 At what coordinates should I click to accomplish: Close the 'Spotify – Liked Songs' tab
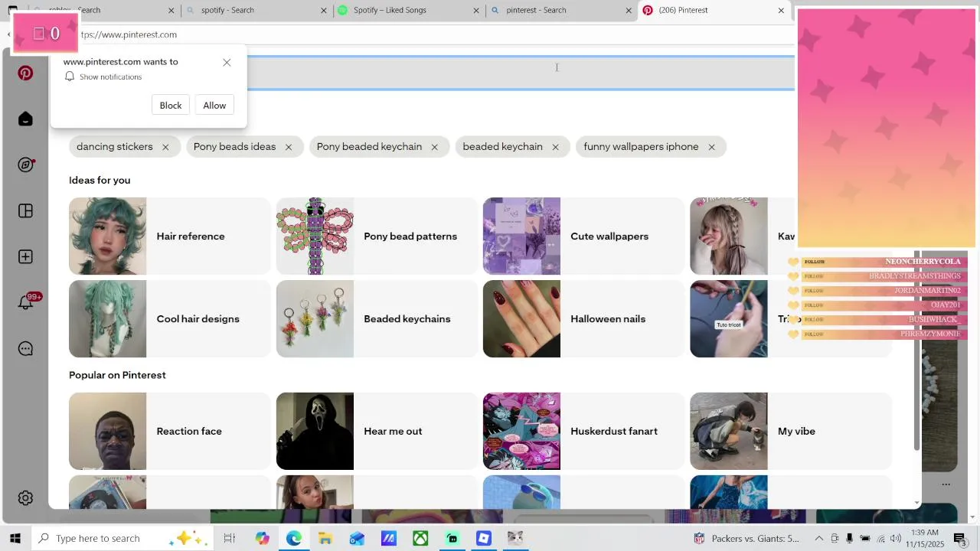[x=476, y=10]
